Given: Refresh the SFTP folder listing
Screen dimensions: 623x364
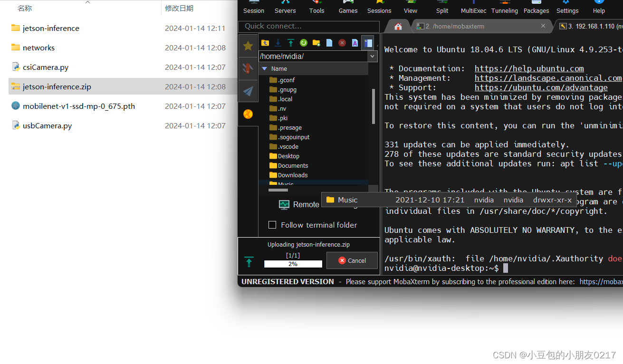Looking at the screenshot, I should coord(304,43).
